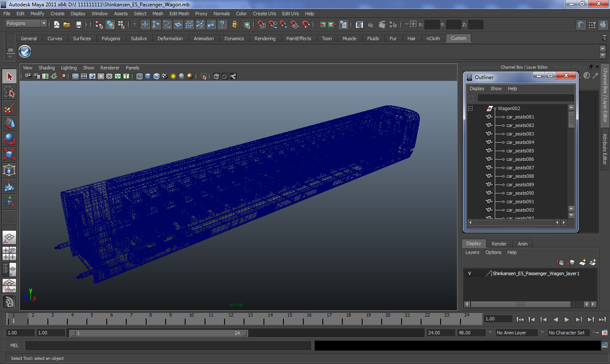Go to start of playback range
Screen dimensions: 610x364
(520, 320)
